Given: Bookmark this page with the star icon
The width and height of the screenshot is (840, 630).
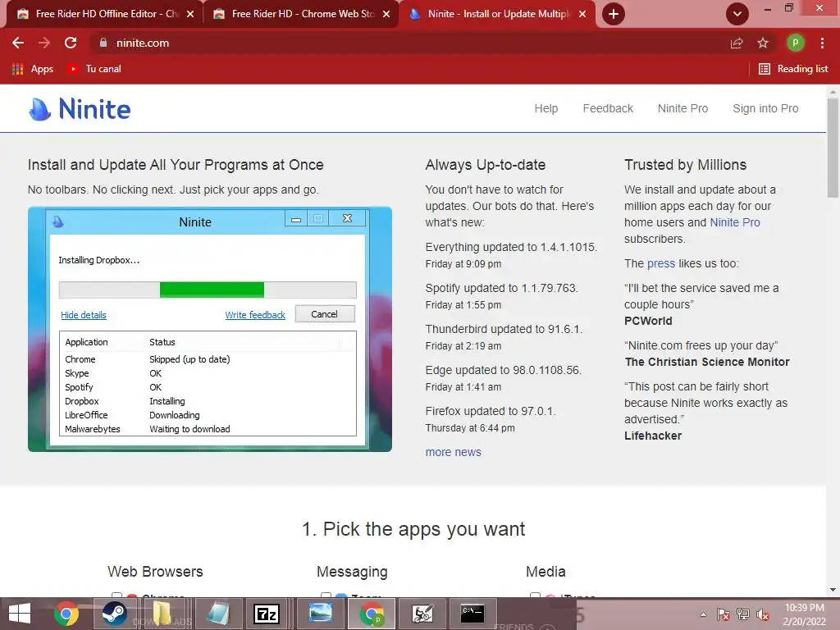Looking at the screenshot, I should pos(763,43).
